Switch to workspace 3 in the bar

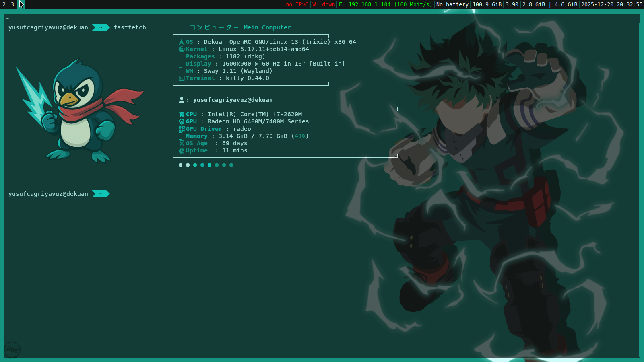tap(12, 4)
